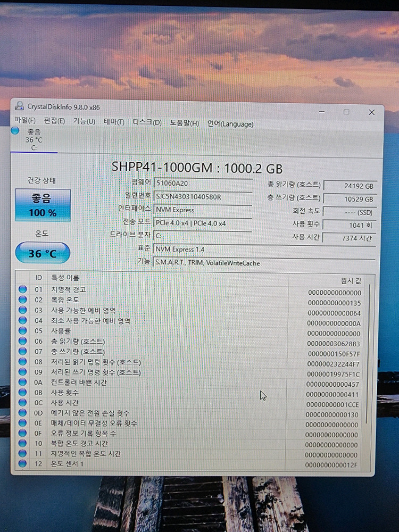Click the serial number field SJC5N43031040580R

[203, 196]
